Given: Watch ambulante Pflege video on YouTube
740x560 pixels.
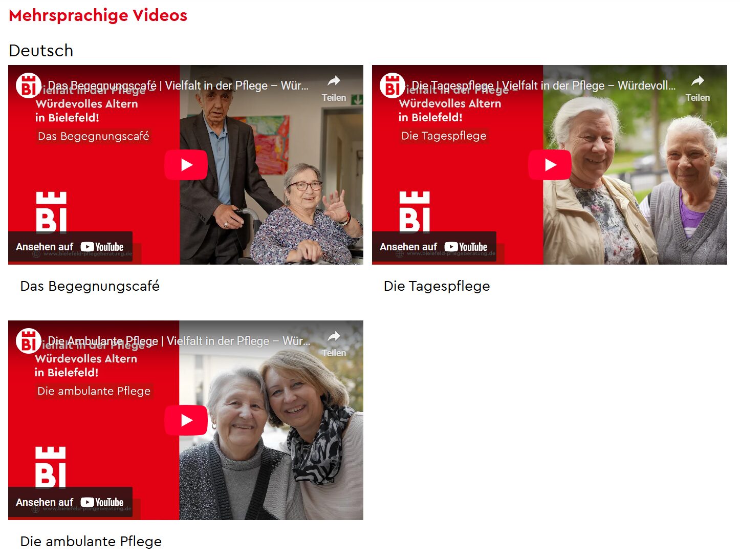Looking at the screenshot, I should click(x=70, y=502).
